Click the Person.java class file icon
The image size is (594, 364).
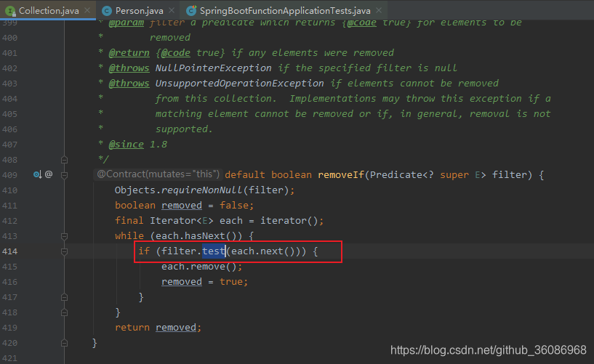pos(107,11)
